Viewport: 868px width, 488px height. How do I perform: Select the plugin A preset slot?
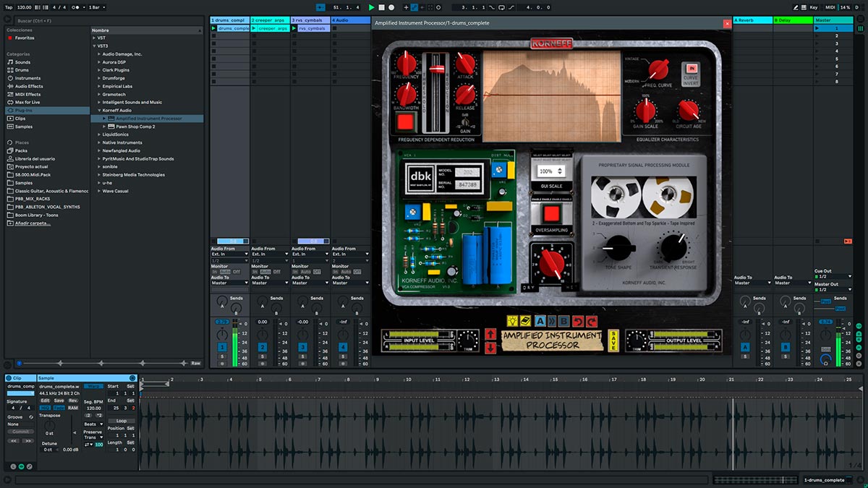pos(540,321)
